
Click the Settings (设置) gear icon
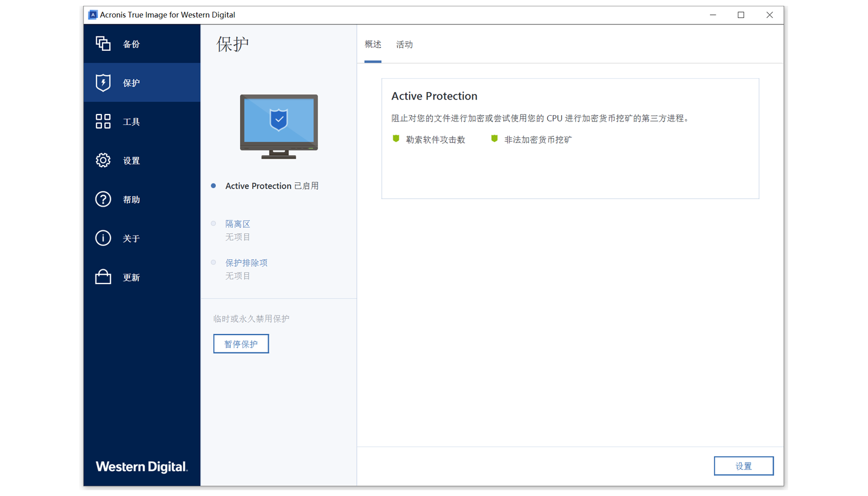(x=103, y=160)
